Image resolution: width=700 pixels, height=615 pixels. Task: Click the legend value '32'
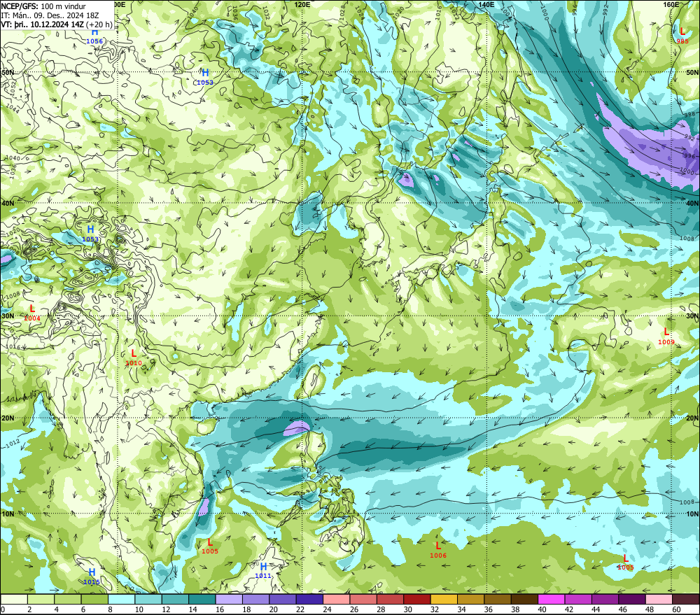tap(435, 609)
